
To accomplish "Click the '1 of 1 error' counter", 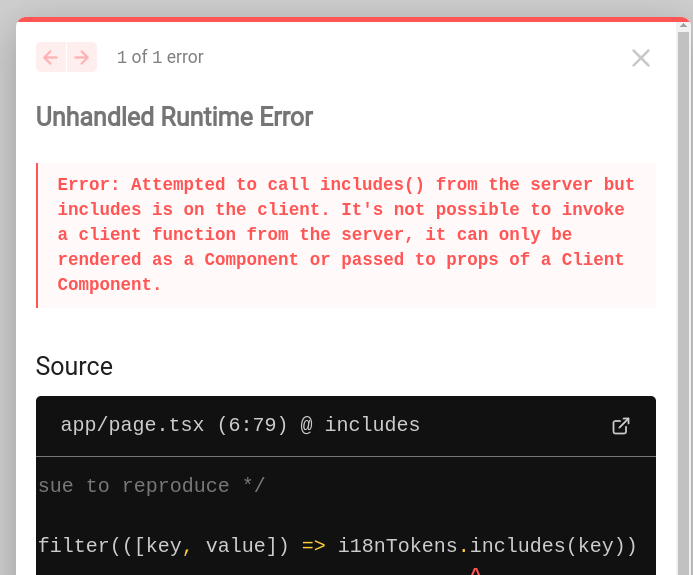I will click(x=160, y=57).
